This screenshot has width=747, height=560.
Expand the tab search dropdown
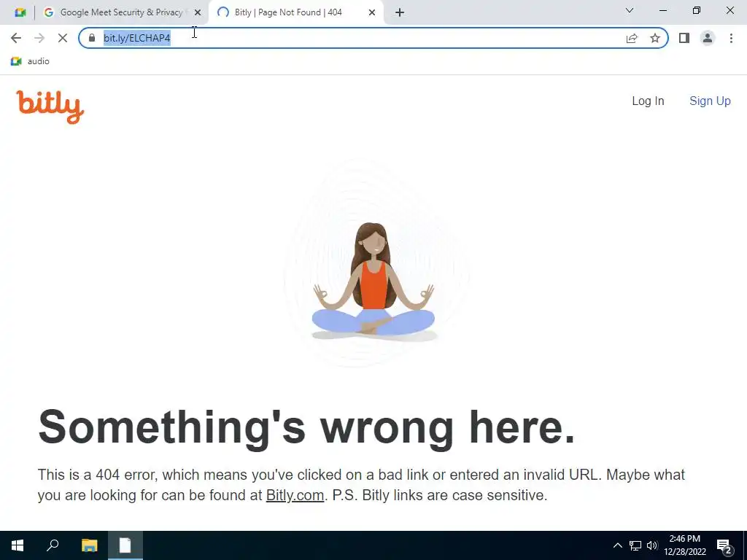630,10
